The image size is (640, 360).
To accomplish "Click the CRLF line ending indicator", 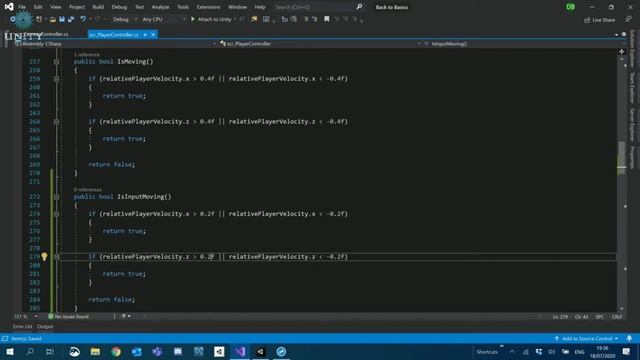I will [617, 317].
